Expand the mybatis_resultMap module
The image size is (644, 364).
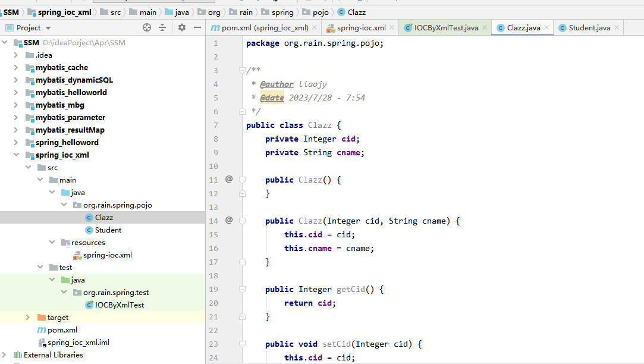(x=16, y=130)
